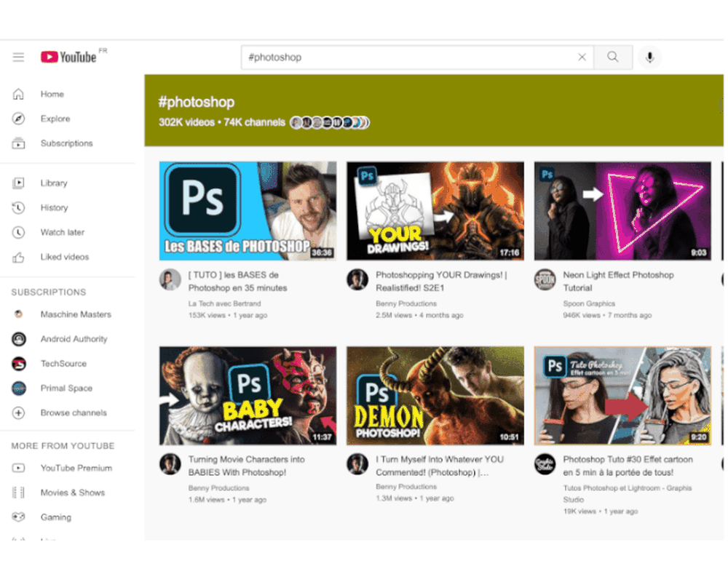Start voice search with the microphone
The width and height of the screenshot is (728, 574).
coord(649,57)
